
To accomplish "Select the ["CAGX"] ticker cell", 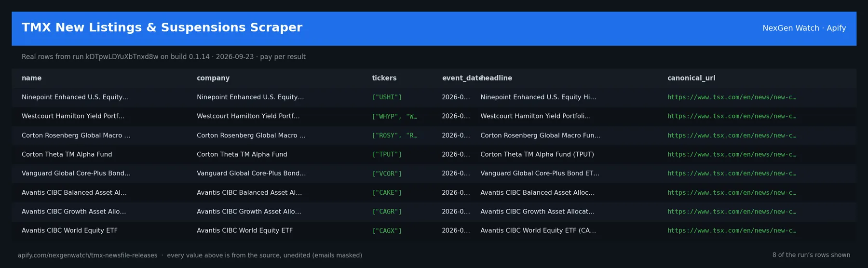I will (x=387, y=230).
